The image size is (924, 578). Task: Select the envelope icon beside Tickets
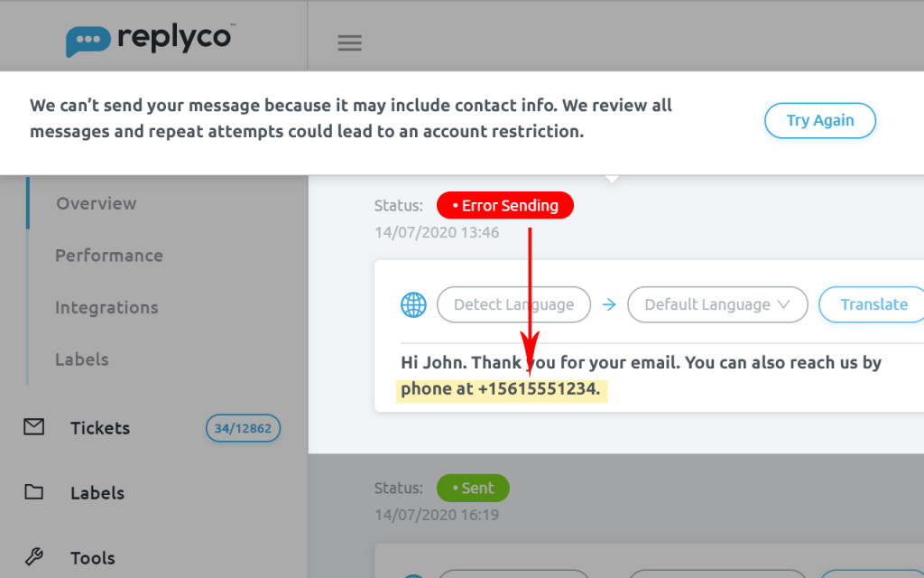tap(33, 427)
